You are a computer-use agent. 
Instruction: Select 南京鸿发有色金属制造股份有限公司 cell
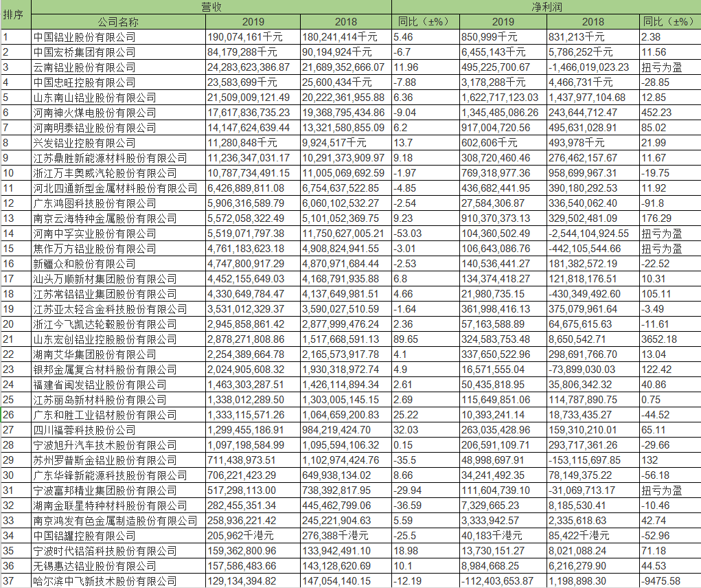tap(119, 521)
